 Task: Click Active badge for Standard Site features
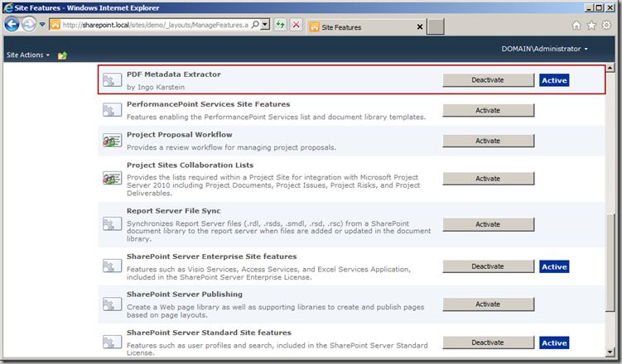554,342
